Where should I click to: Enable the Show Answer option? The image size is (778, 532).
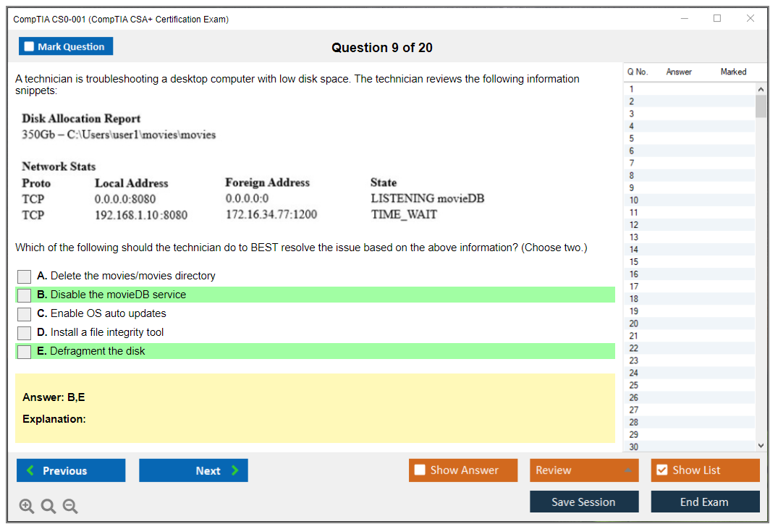pos(420,470)
